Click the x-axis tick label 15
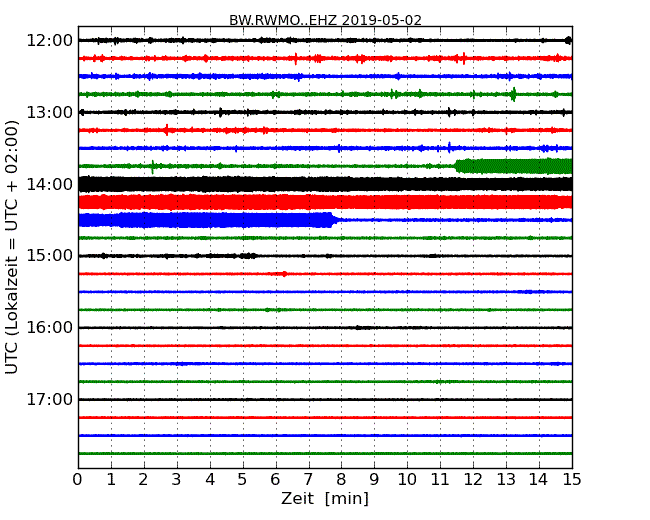Screen dimensions: 650x520 pos(572,480)
